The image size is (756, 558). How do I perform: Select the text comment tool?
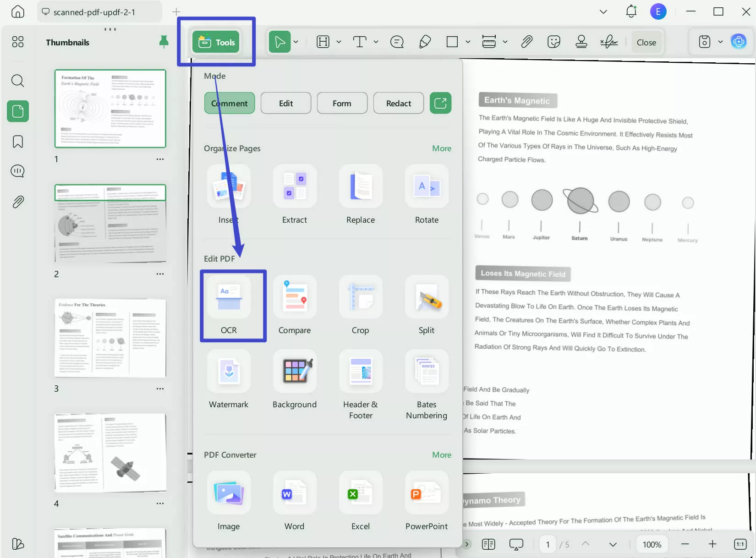pos(360,42)
